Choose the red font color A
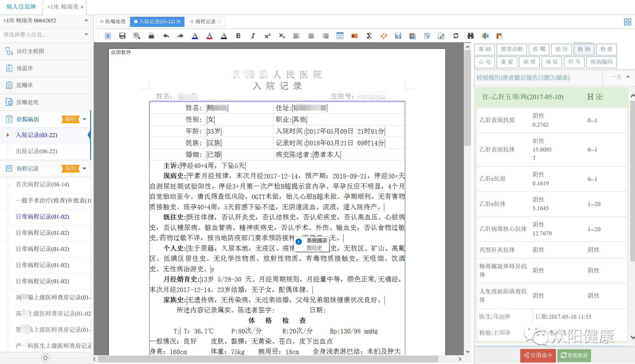The image size is (635, 364). coord(209,36)
